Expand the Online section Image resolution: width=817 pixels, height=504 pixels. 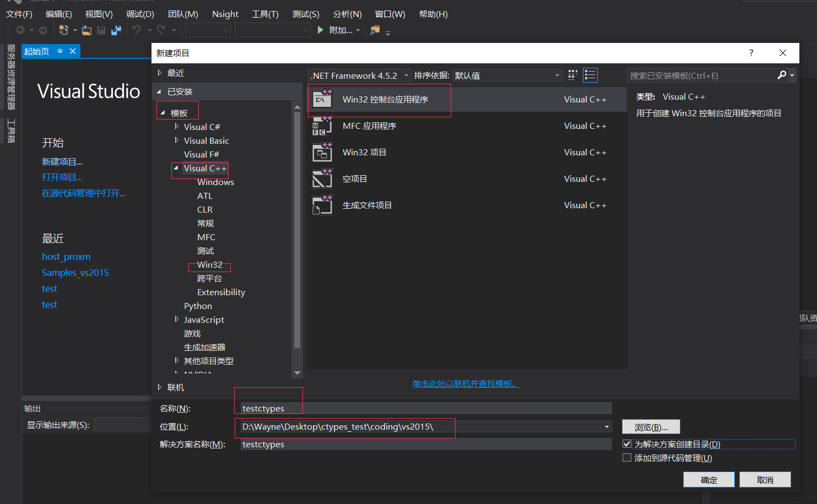click(159, 387)
